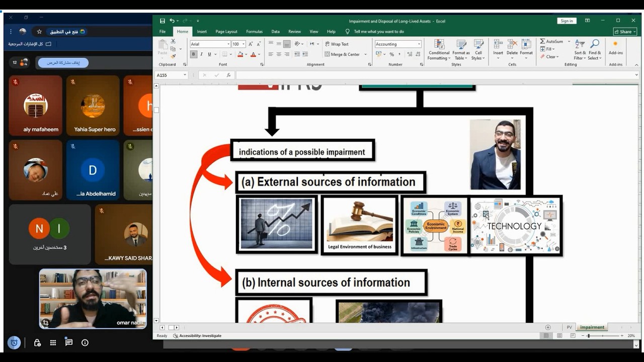
Task: Open activities grid icon in Meet
Action: pos(53,342)
